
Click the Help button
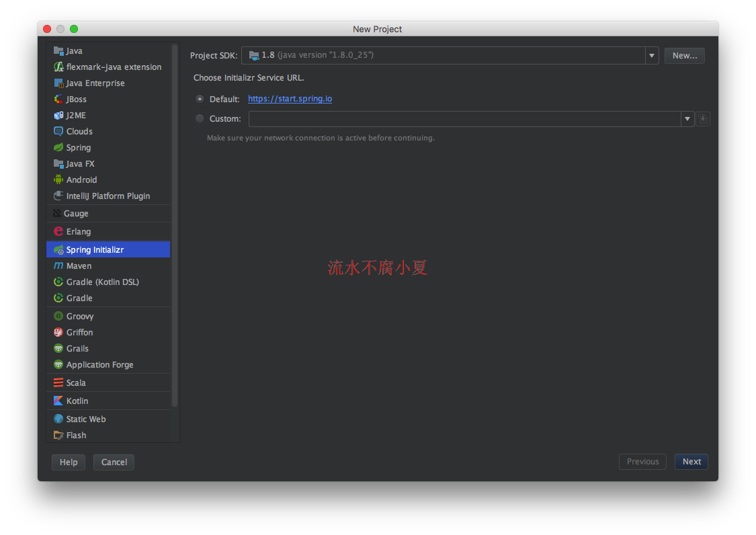click(x=69, y=462)
